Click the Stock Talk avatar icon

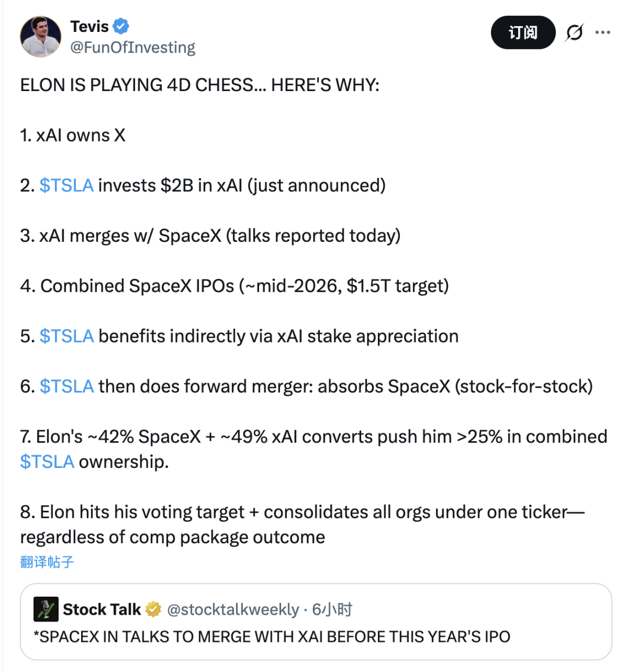[46, 609]
